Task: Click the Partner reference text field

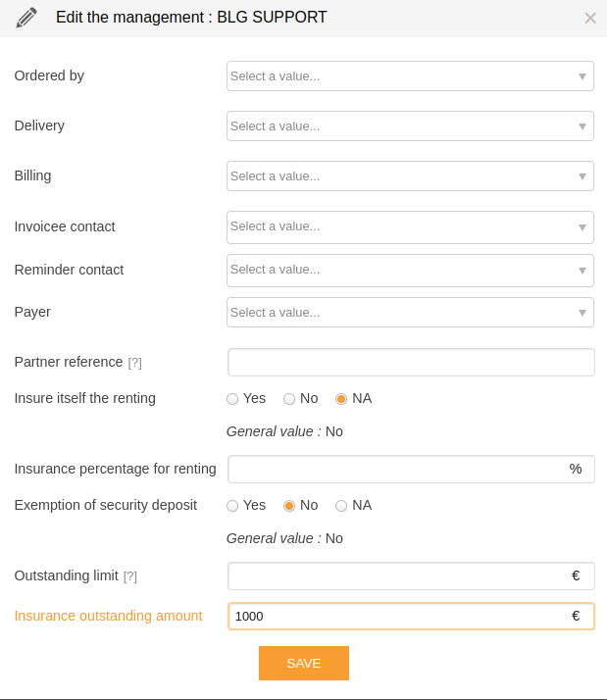Action: coord(411,362)
